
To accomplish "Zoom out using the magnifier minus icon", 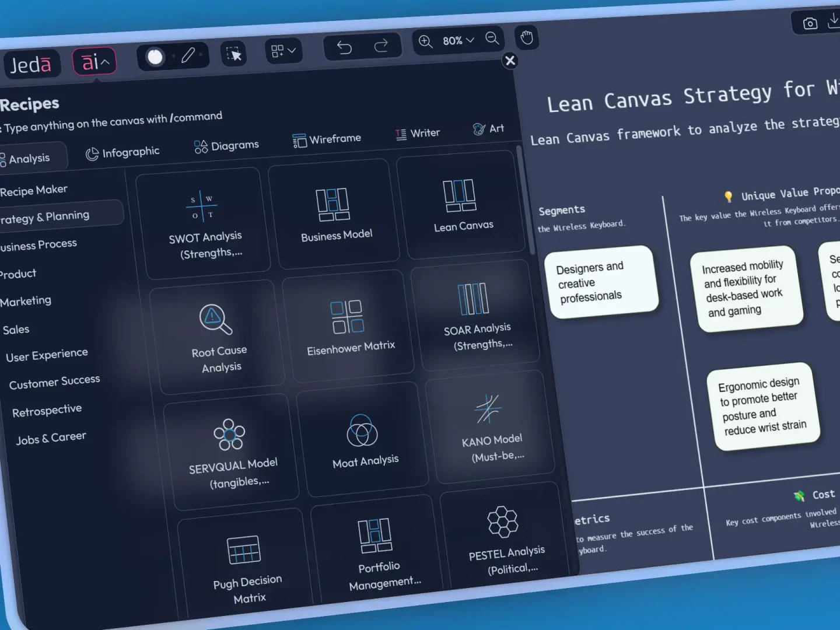I will tap(492, 39).
